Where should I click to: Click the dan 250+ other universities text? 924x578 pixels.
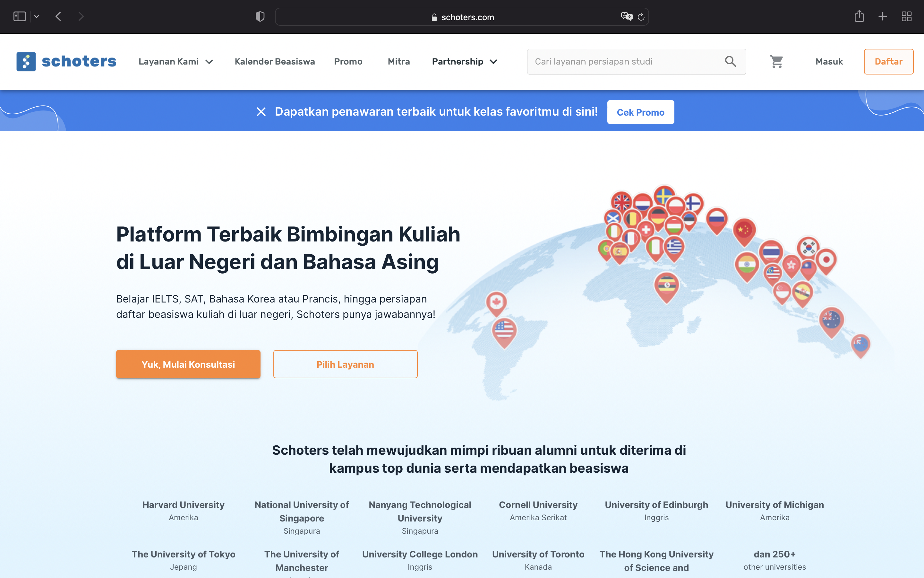click(775, 560)
